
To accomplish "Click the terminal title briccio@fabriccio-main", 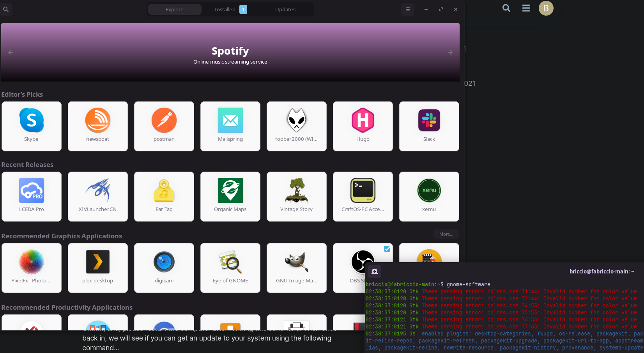I will click(602, 271).
